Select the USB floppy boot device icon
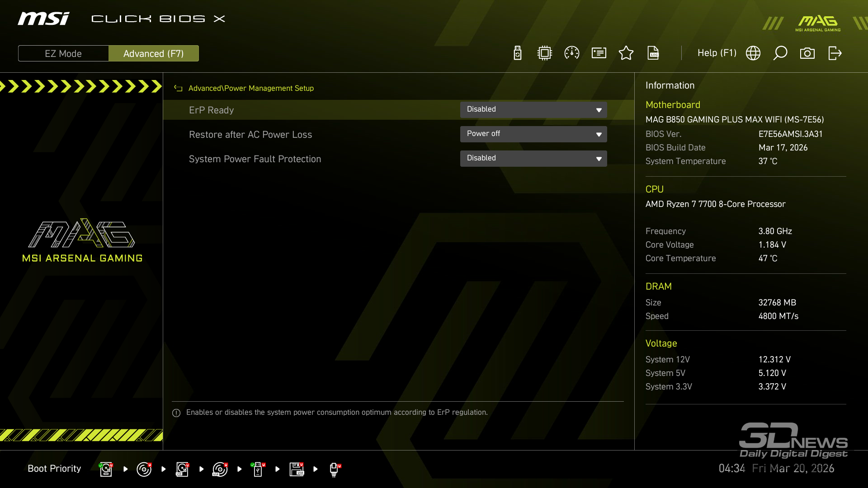The image size is (868, 488). 297,469
